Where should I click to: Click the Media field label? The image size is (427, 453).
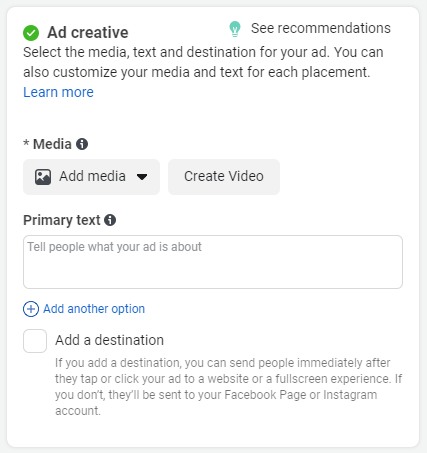(x=52, y=144)
